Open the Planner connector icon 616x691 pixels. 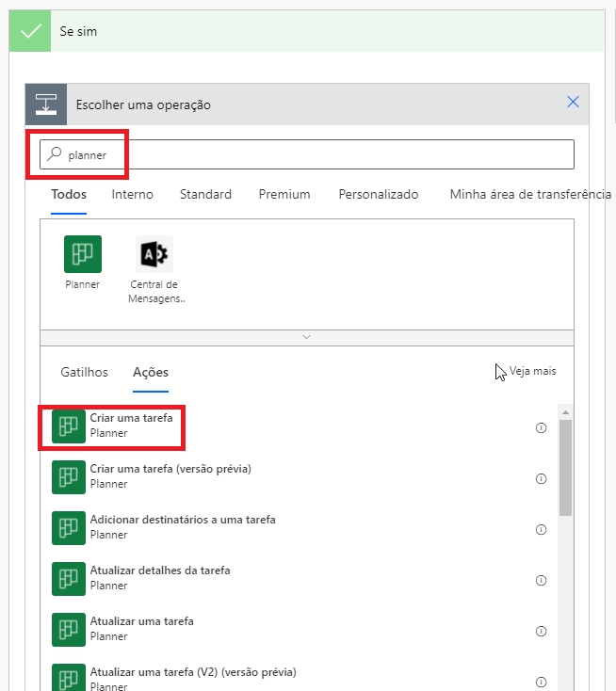pyautogui.click(x=83, y=254)
